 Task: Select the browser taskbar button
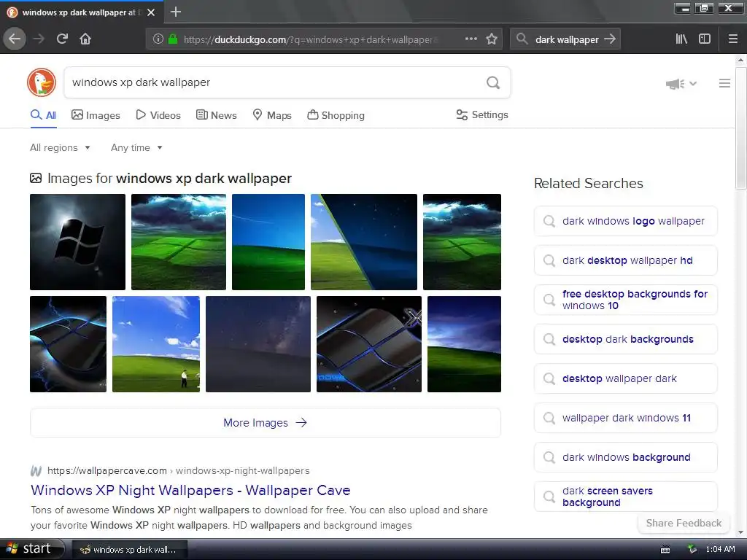[129, 550]
